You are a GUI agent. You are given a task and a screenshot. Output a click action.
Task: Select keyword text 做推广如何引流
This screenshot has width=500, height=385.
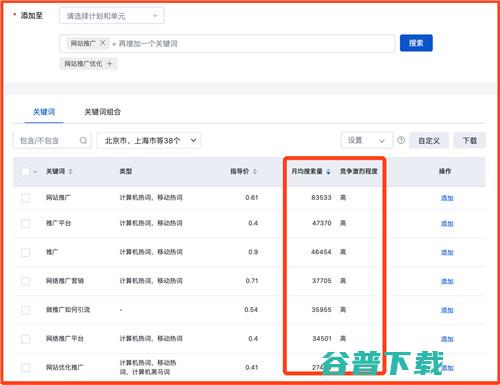click(x=68, y=310)
